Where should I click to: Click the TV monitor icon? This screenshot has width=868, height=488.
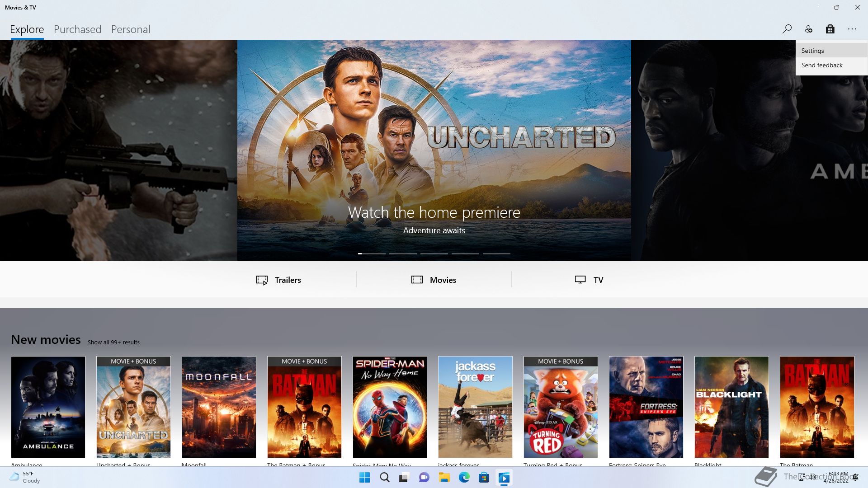pos(580,280)
